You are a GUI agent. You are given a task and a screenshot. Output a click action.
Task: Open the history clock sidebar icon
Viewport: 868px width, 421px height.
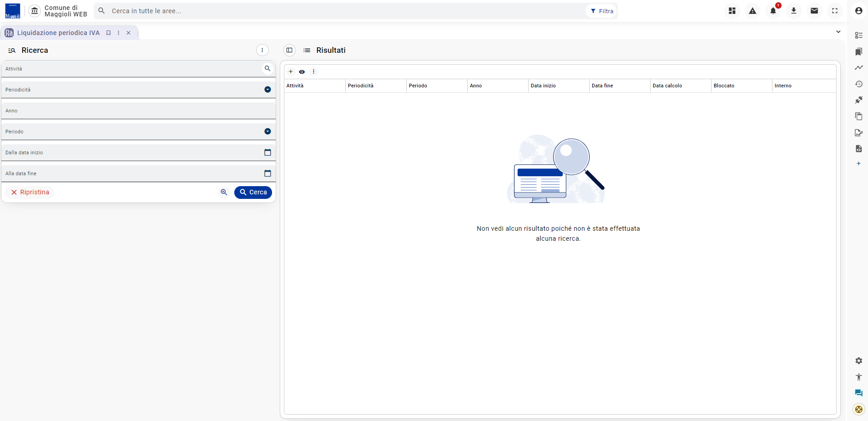858,84
